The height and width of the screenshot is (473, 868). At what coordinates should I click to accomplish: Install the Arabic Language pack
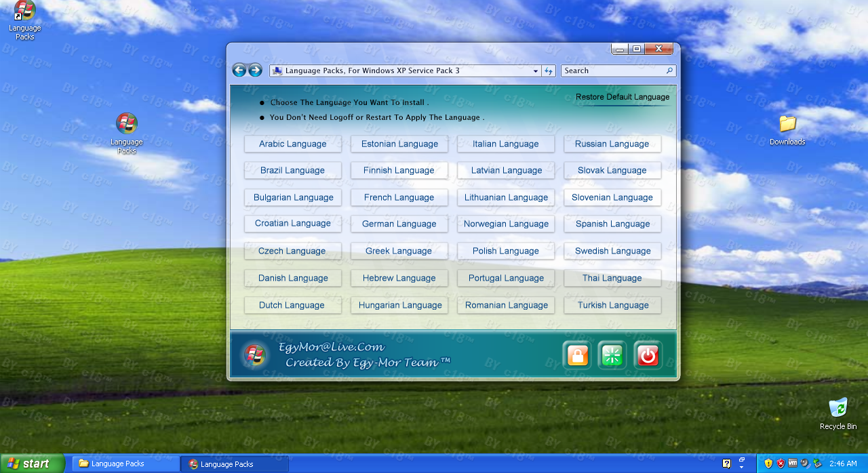coord(293,144)
